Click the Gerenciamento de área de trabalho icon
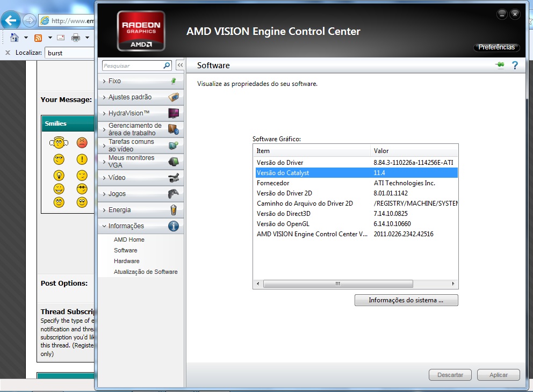The width and height of the screenshot is (533, 392). click(174, 129)
